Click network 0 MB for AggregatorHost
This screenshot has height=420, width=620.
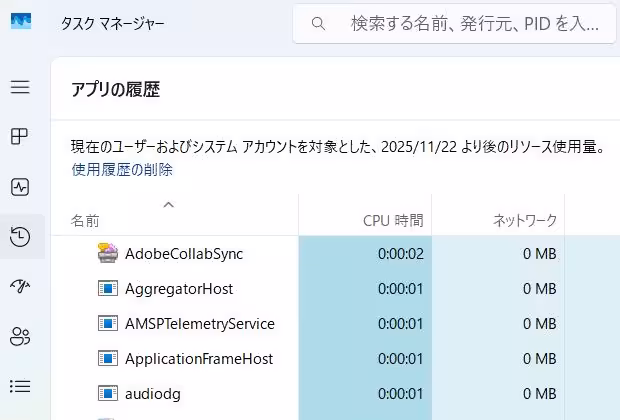539,289
